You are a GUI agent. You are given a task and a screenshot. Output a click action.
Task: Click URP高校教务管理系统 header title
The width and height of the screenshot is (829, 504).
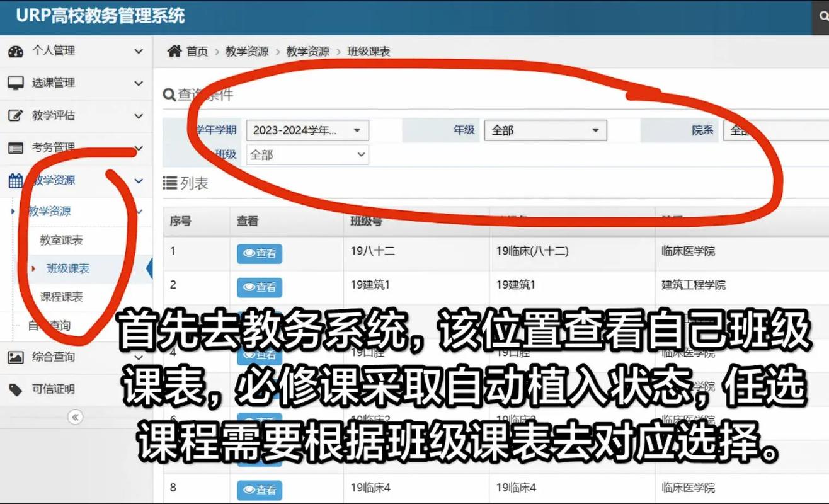100,16
